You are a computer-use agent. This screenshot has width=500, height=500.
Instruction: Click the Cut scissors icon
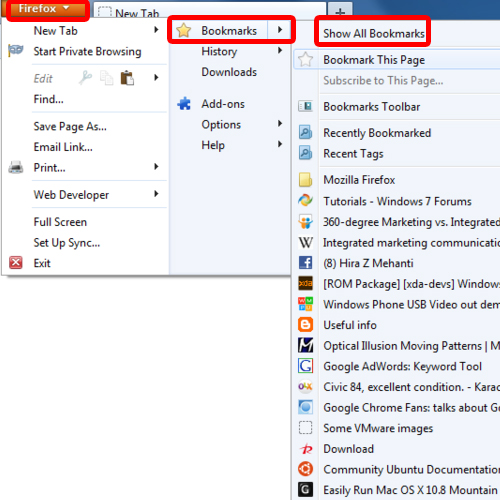click(85, 78)
